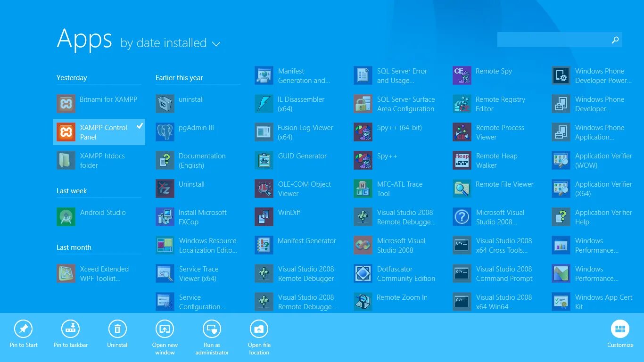Click Open file location
The width and height of the screenshot is (644, 362).
point(259,337)
